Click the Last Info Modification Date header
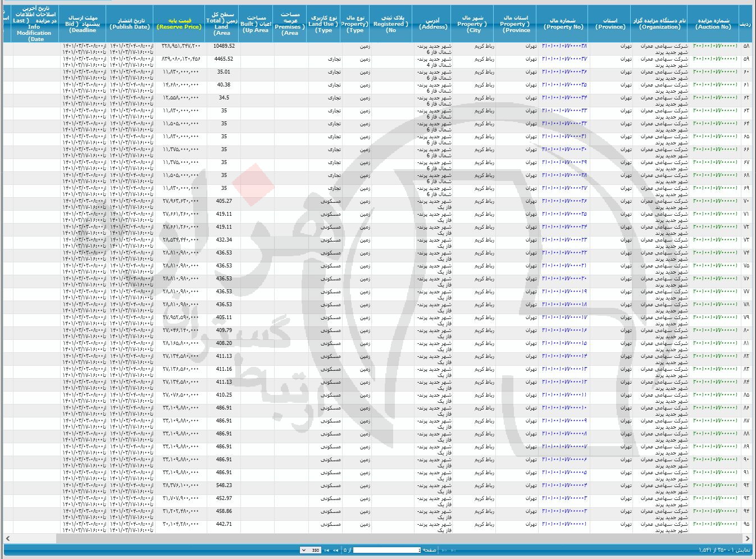 click(x=34, y=24)
